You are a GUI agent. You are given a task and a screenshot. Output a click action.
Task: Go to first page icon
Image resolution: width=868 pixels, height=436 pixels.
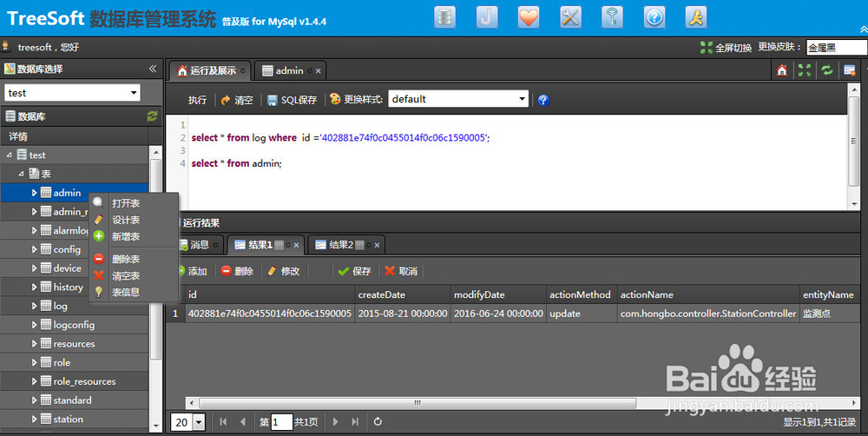[223, 422]
